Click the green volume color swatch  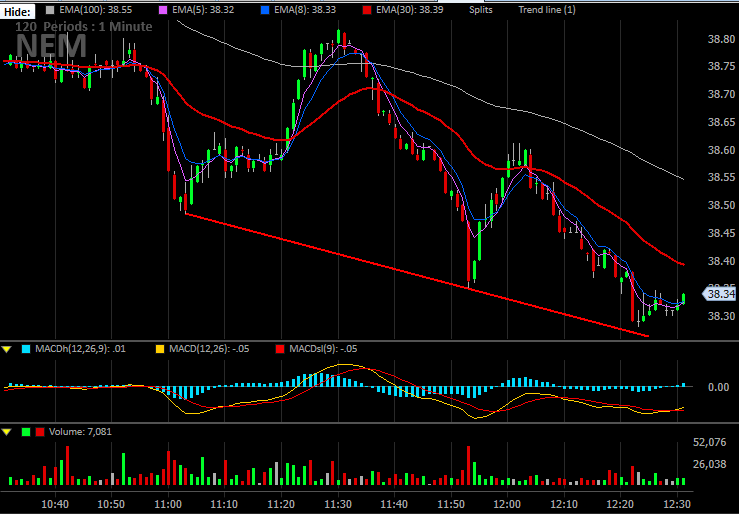coord(26,432)
